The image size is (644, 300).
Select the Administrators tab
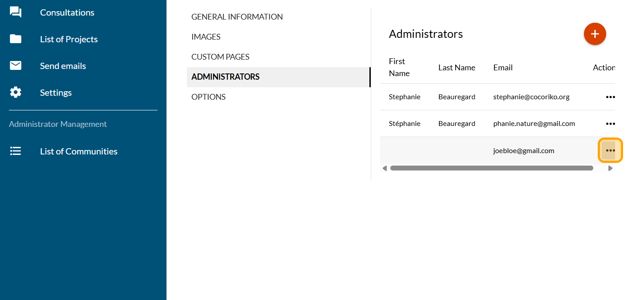click(x=225, y=77)
